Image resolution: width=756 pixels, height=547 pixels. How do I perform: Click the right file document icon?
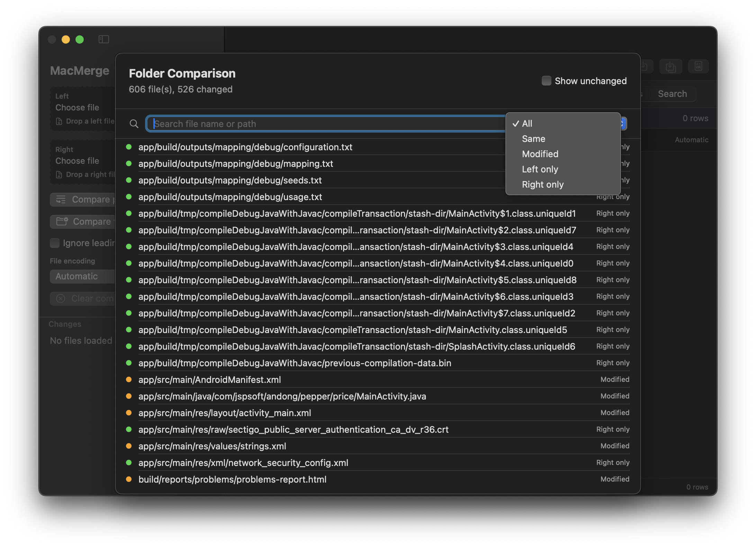pos(59,174)
